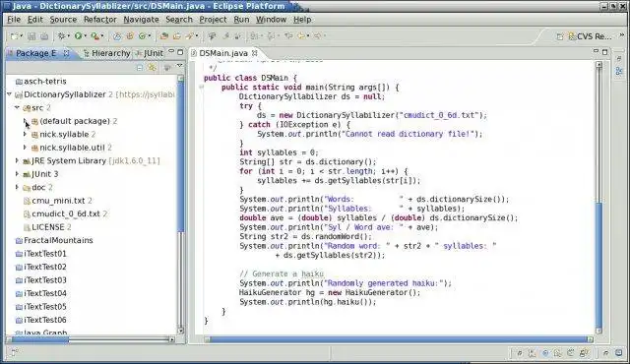Click the blue circular icon in bottom status bar

point(545,353)
